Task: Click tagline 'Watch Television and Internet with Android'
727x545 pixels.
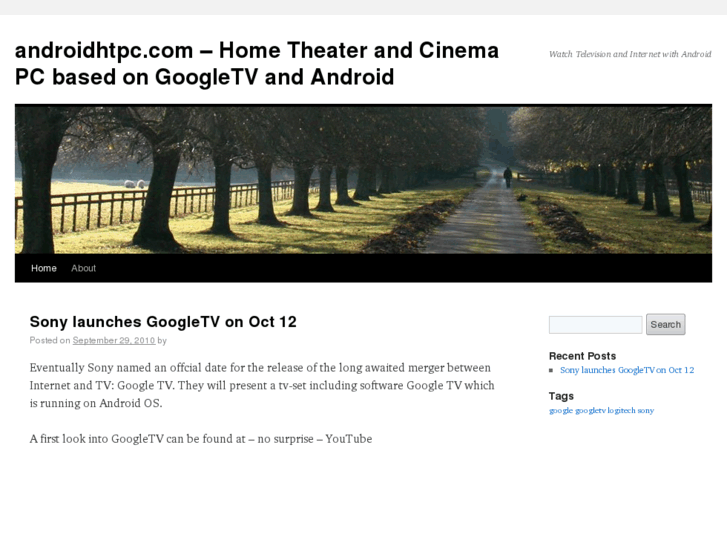Action: click(x=630, y=54)
